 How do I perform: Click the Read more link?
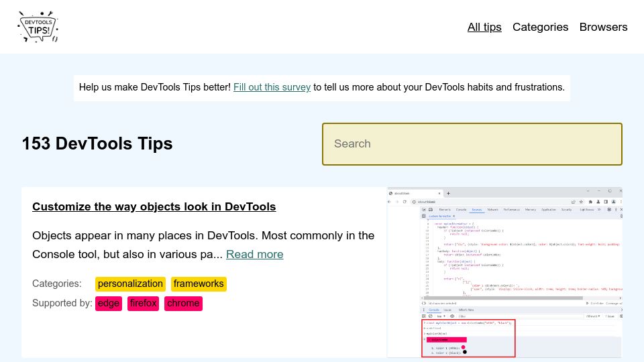click(255, 255)
